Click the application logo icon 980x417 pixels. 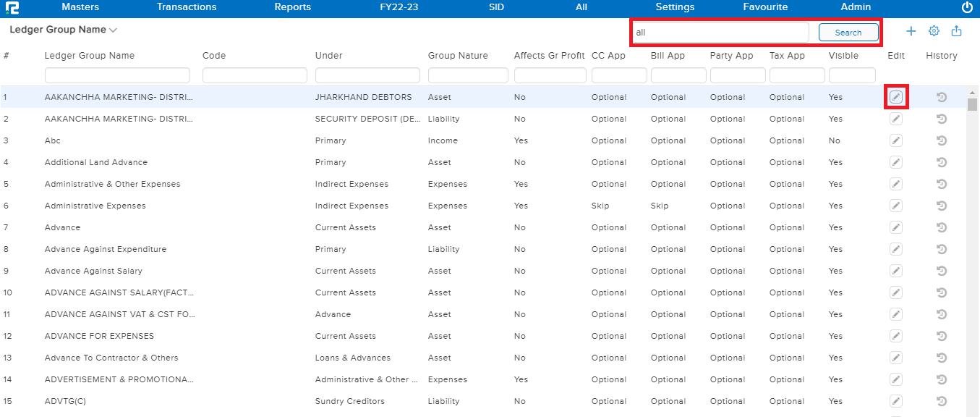pyautogui.click(x=12, y=7)
